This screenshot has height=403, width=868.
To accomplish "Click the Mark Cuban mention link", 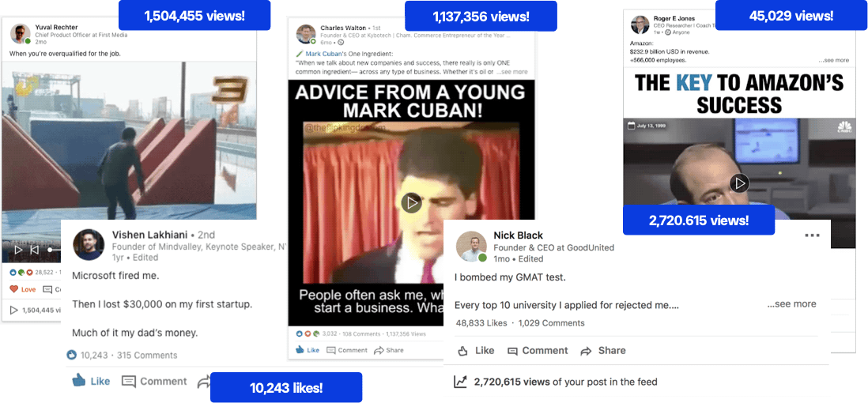I will point(323,54).
